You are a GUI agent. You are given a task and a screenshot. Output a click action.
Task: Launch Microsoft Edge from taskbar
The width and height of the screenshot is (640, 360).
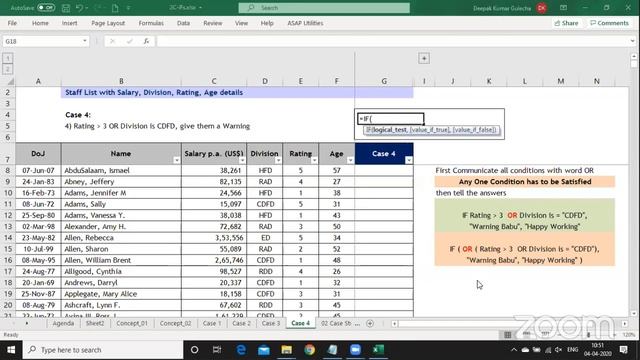(241, 350)
